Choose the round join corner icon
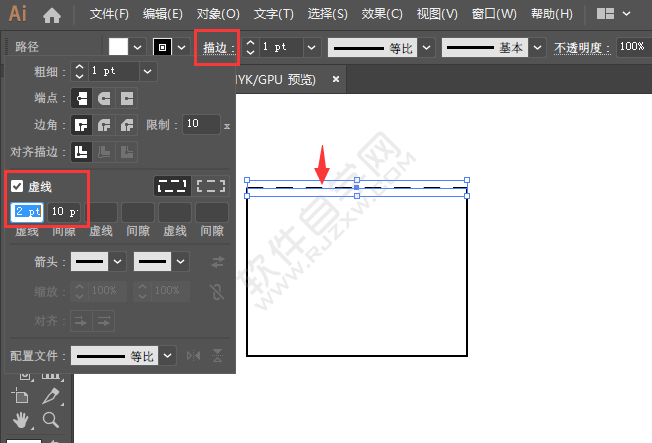652x443 pixels. pyautogui.click(x=104, y=125)
